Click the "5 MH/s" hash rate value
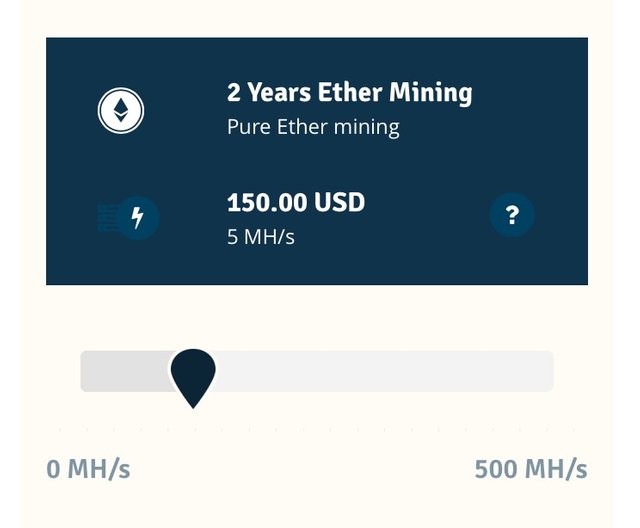The height and width of the screenshot is (528, 640). tap(261, 237)
